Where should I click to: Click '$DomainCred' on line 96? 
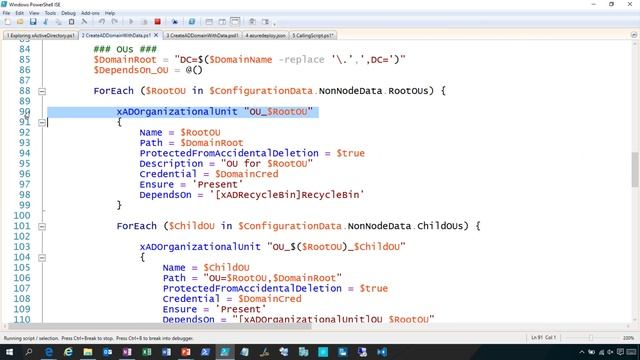pos(247,174)
